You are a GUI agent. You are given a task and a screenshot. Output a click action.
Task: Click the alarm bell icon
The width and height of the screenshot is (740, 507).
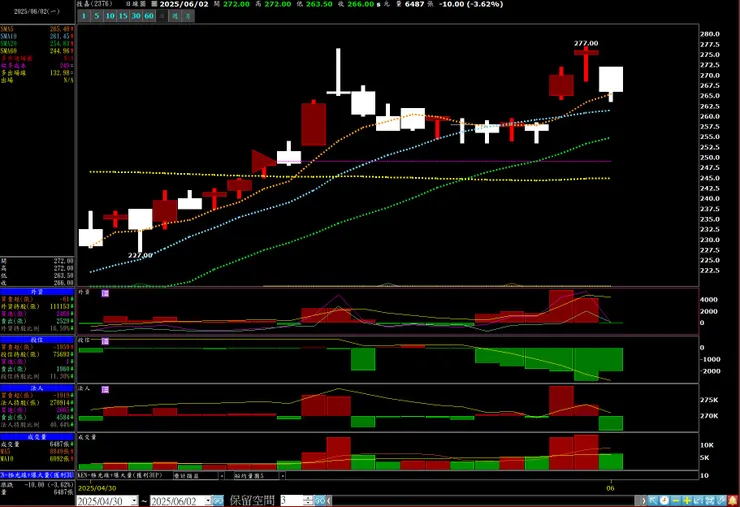coord(733,500)
